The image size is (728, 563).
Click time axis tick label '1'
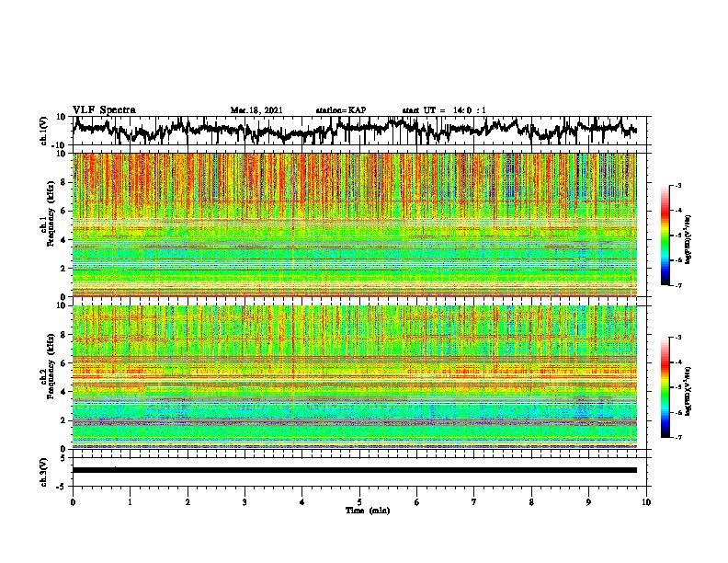click(x=130, y=502)
